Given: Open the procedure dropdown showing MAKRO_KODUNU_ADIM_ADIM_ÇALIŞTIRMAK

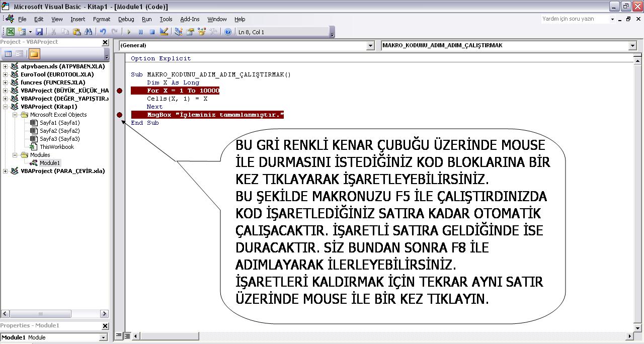Looking at the screenshot, I should coord(632,46).
